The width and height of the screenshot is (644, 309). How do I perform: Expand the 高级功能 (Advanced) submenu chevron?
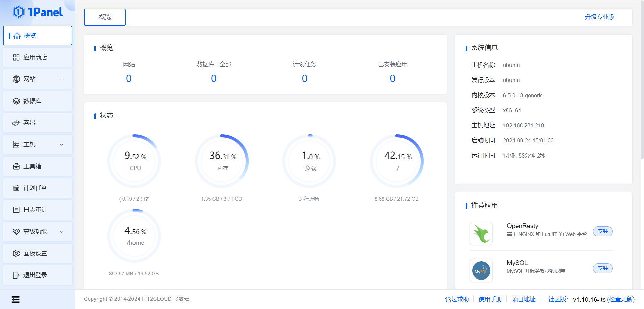[x=61, y=232]
